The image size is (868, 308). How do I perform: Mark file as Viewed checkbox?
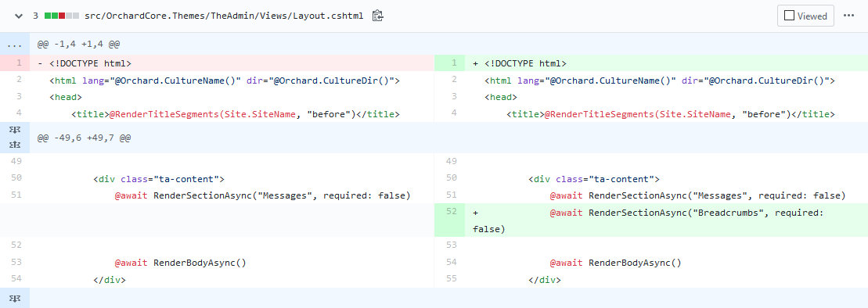(x=805, y=16)
